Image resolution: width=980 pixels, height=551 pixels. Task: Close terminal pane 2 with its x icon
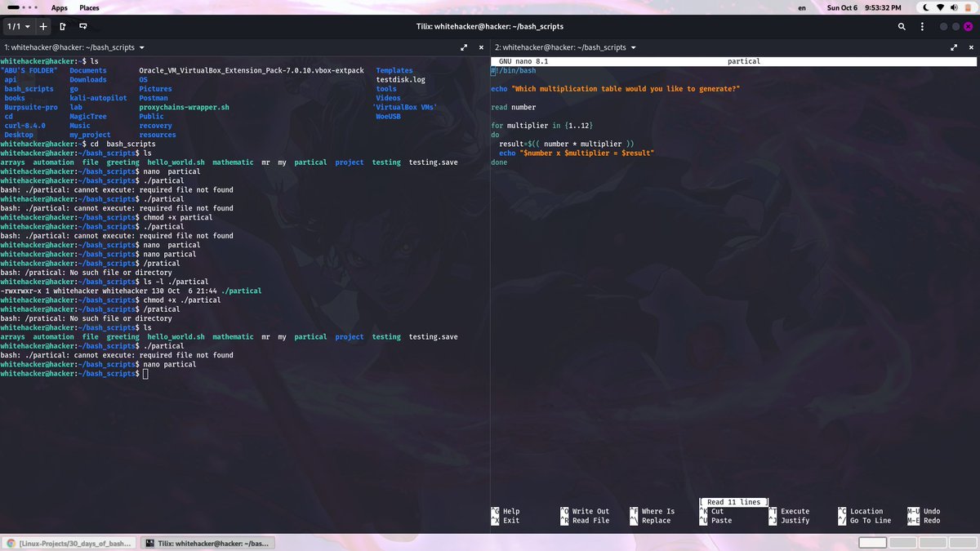click(969, 47)
